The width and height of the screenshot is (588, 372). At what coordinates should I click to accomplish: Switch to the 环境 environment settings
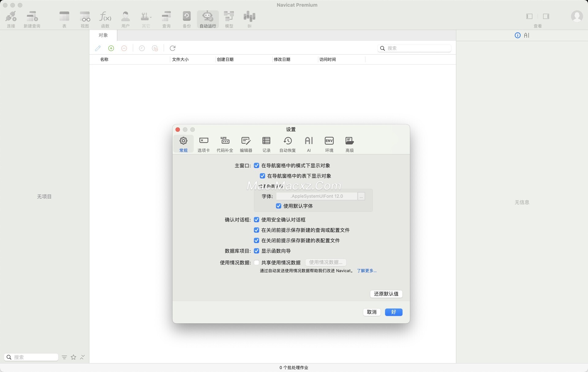coord(329,144)
